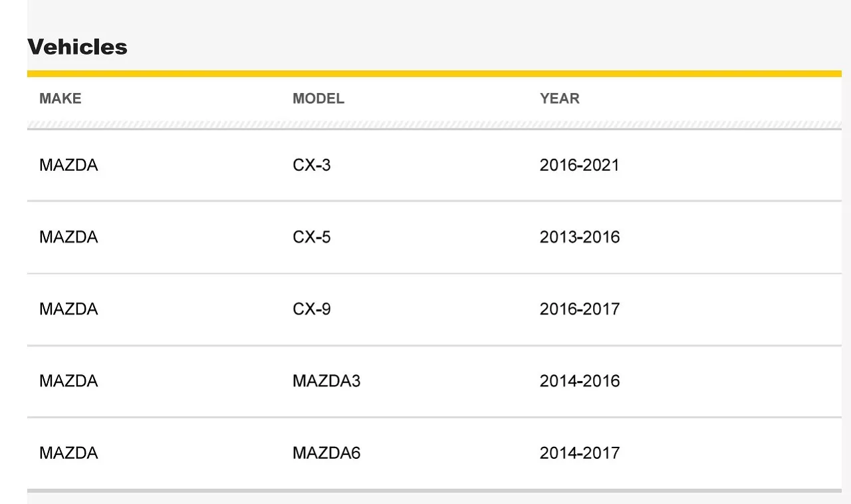
Task: Select the CX-3 model cell
Action: click(312, 165)
